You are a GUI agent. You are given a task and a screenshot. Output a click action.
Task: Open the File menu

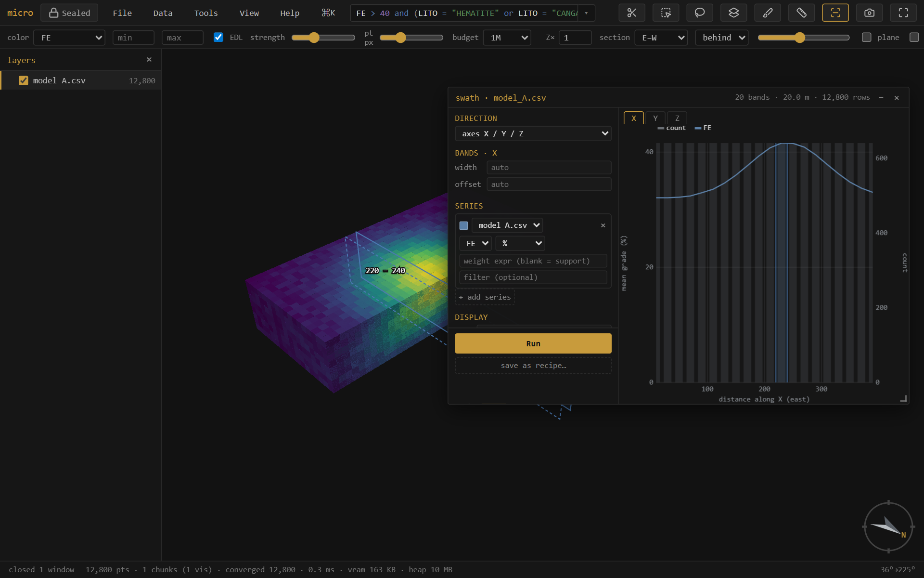coord(122,13)
